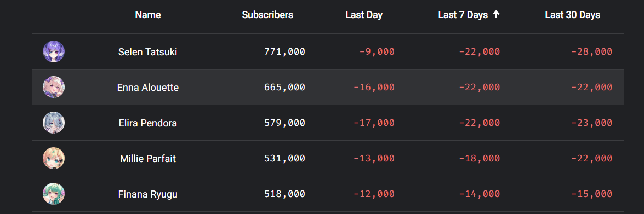
Task: Select Finana Ryugu's green-haired avatar
Action: 53,194
